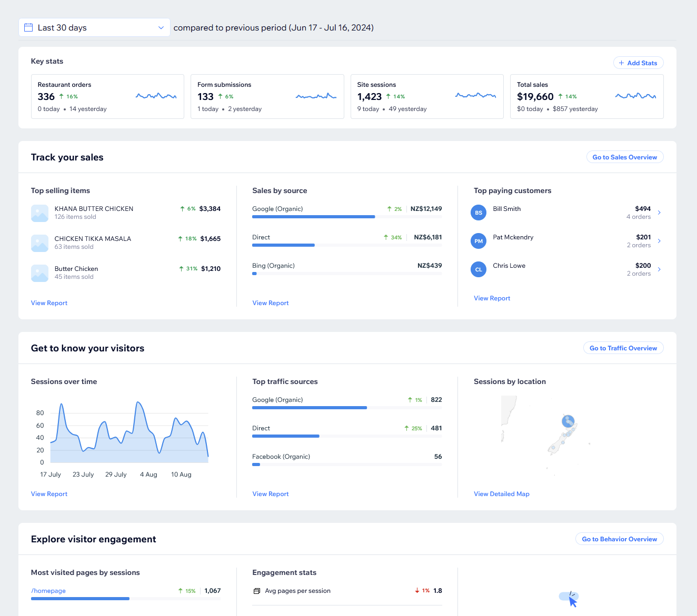Viewport: 697px width, 616px height.
Task: Click the toggle cursor illustration icon
Action: (x=569, y=599)
